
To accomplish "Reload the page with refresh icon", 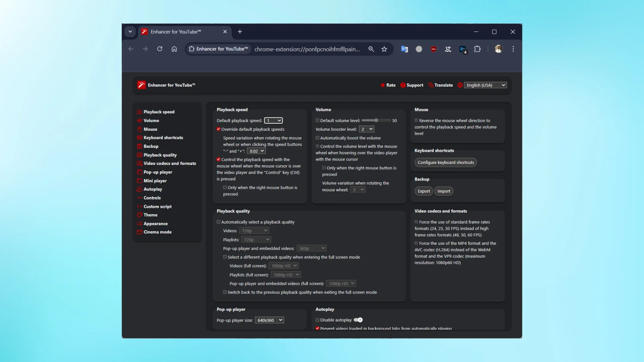I will click(x=160, y=49).
